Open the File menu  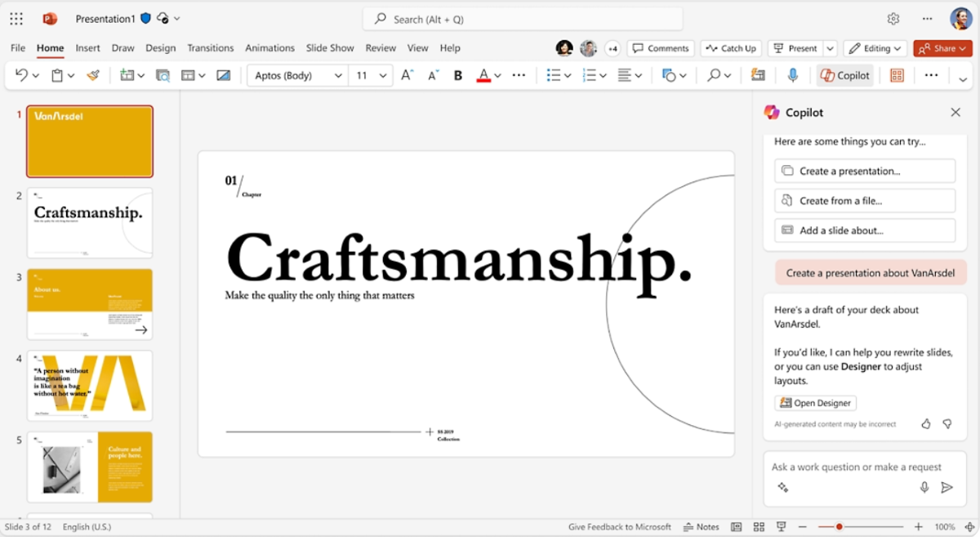[x=18, y=48]
